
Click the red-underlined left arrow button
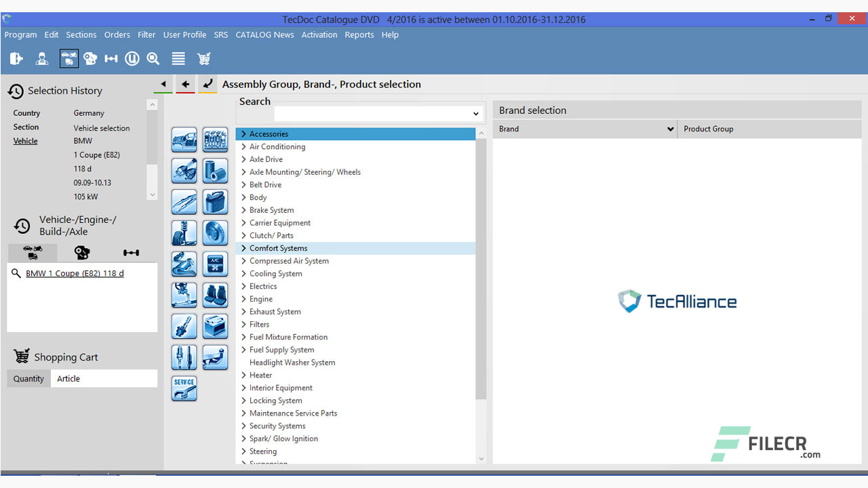185,85
